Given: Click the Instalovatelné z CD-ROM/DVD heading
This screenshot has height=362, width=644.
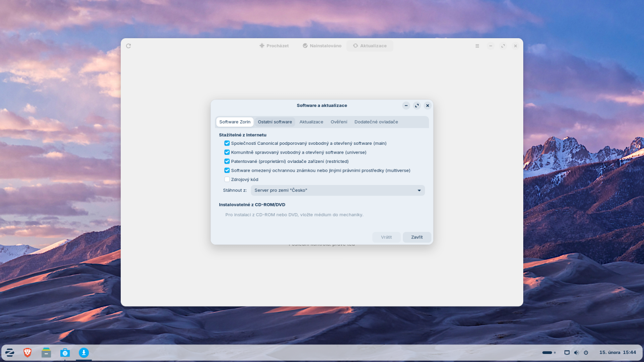Looking at the screenshot, I should tap(252, 205).
